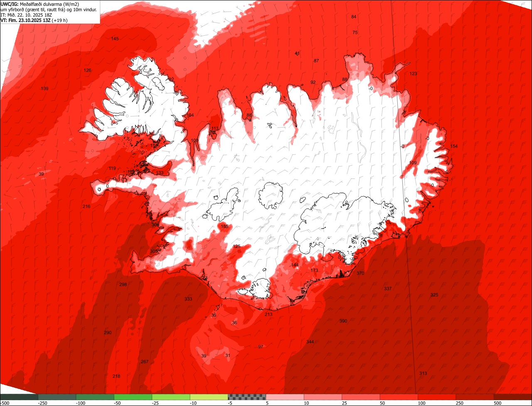Click the map value 313

point(423,373)
